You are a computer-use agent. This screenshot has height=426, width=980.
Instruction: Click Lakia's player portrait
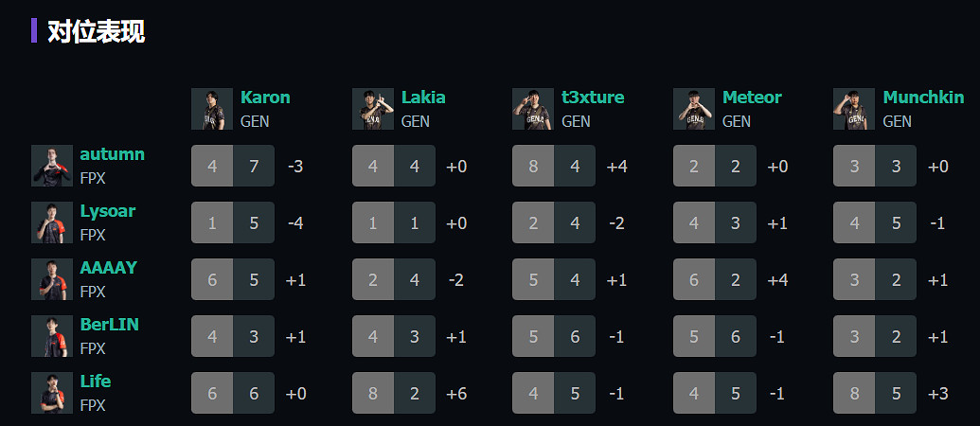372,109
